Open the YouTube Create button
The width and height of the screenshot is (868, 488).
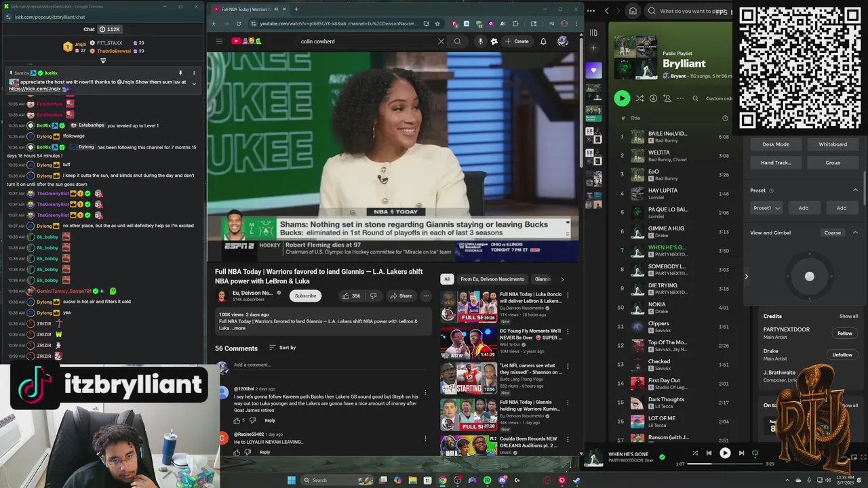517,41
